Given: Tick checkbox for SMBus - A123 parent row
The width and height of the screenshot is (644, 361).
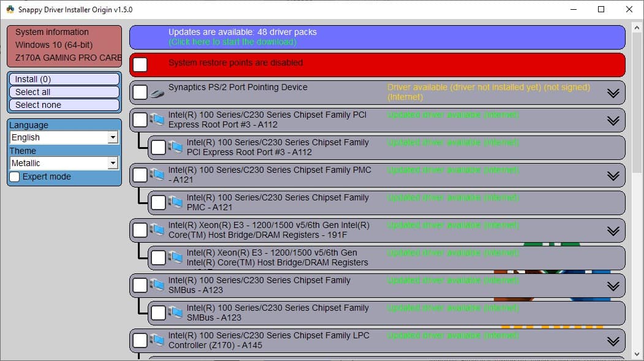Looking at the screenshot, I should [140, 284].
